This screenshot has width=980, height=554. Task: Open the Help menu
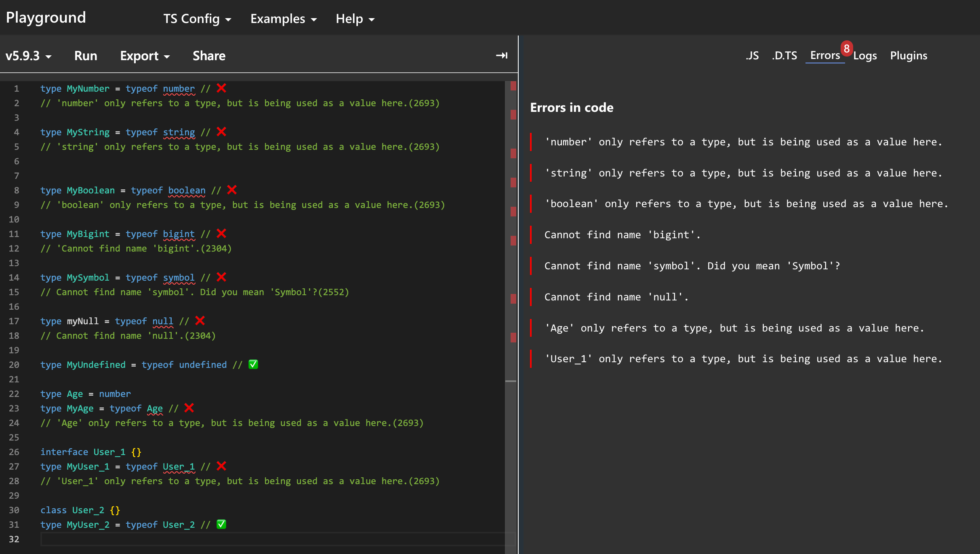355,19
